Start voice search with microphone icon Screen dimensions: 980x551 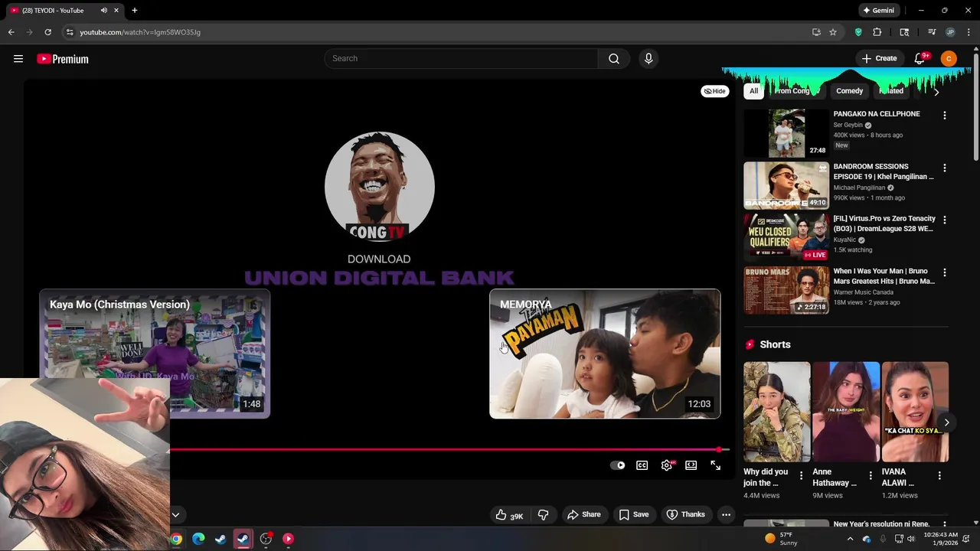648,59
